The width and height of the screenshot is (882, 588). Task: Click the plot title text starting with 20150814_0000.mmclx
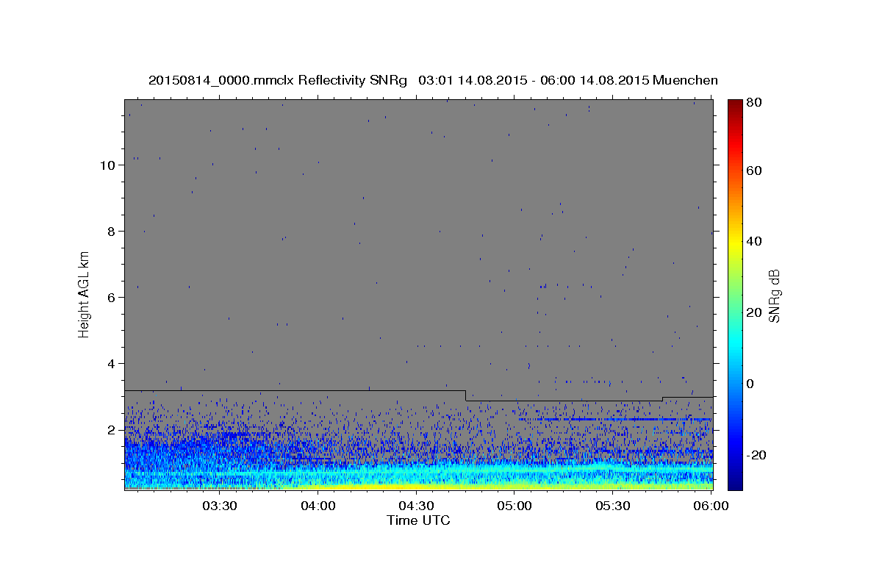pos(433,80)
